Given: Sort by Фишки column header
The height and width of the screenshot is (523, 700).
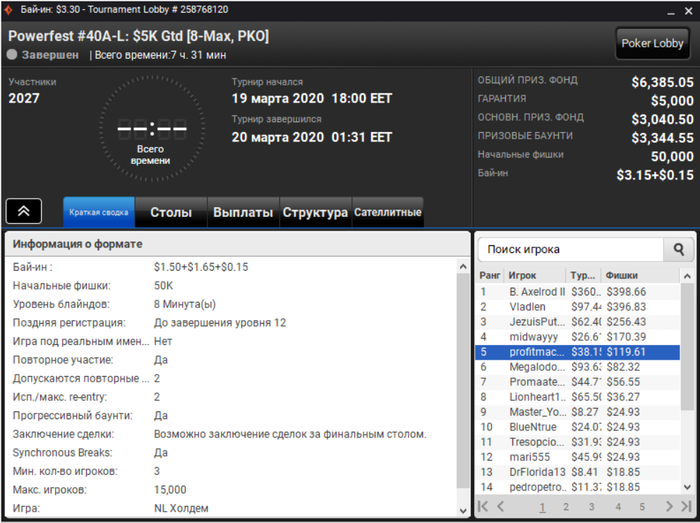Looking at the screenshot, I should 640,275.
